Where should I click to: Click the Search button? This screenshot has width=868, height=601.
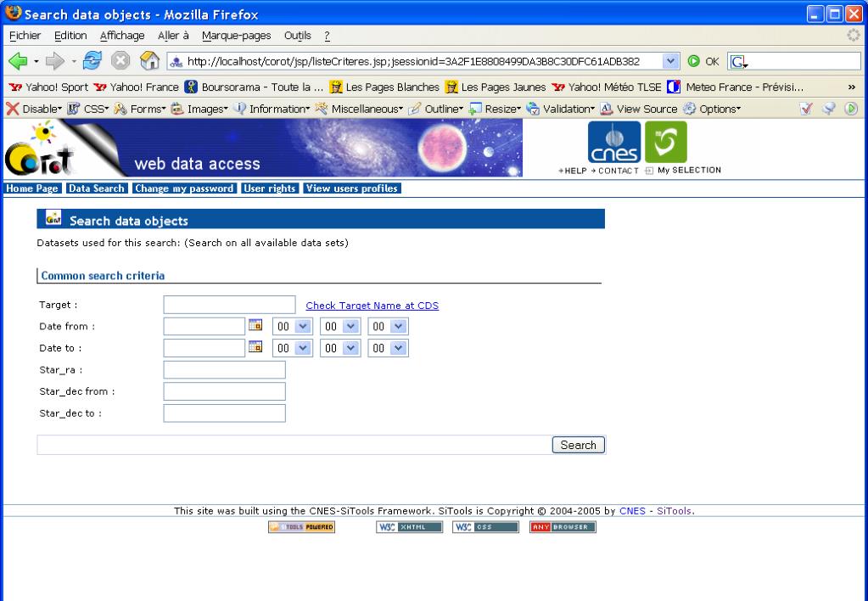tap(578, 445)
